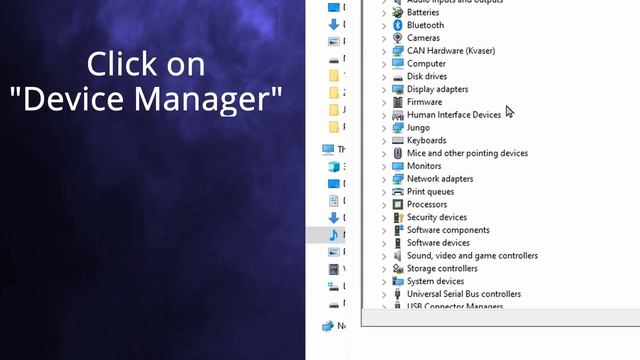Expand the Keyboards category
This screenshot has height=360, width=640.
pyautogui.click(x=384, y=141)
